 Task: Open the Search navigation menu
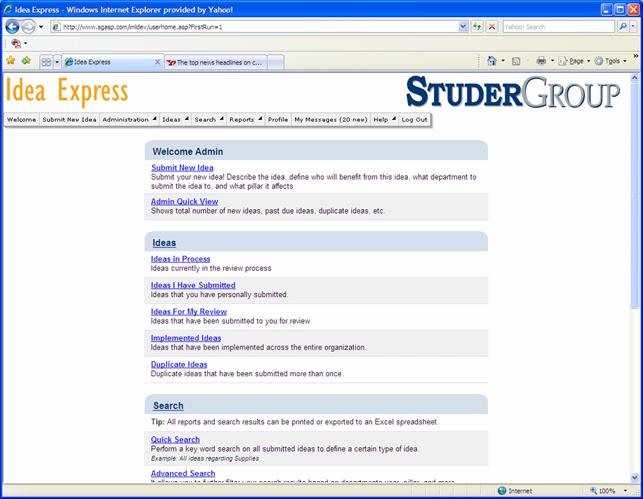click(x=209, y=120)
